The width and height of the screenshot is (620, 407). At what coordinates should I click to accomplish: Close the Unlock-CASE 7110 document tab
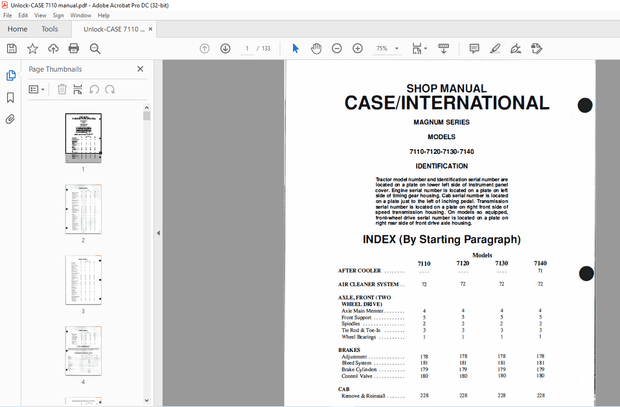pos(151,29)
